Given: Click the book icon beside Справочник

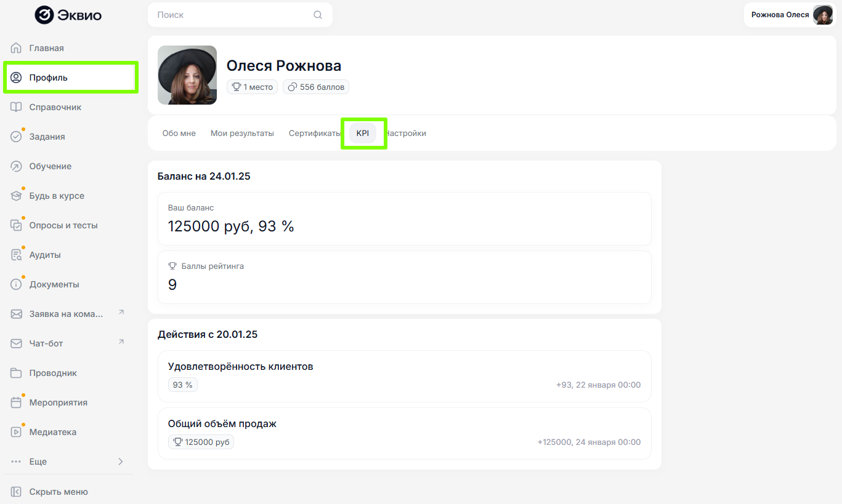Looking at the screenshot, I should point(17,107).
